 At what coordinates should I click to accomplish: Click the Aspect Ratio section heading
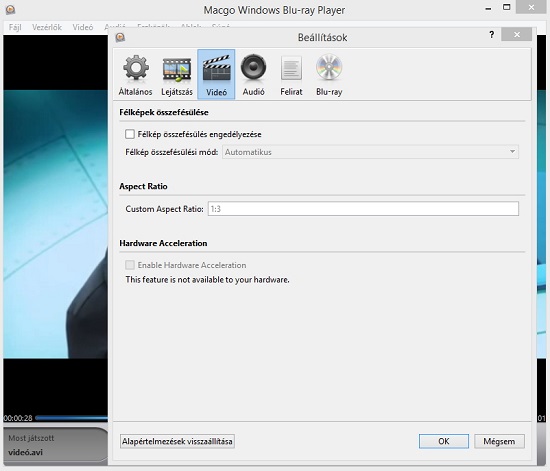pos(143,186)
